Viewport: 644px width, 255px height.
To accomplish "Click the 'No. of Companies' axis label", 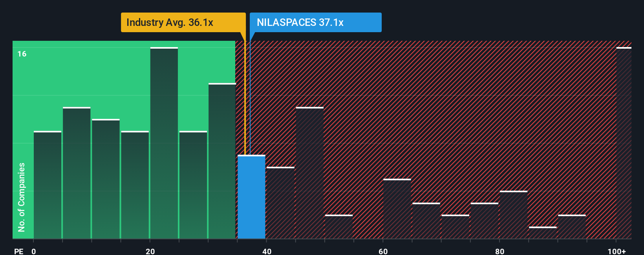I will click(22, 197).
